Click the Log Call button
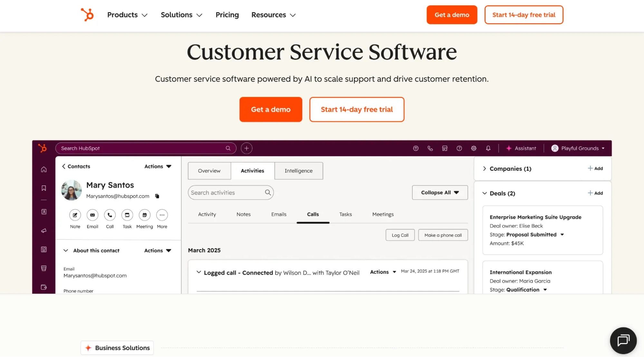Screen dimensions: 644x357 pyautogui.click(x=400, y=235)
